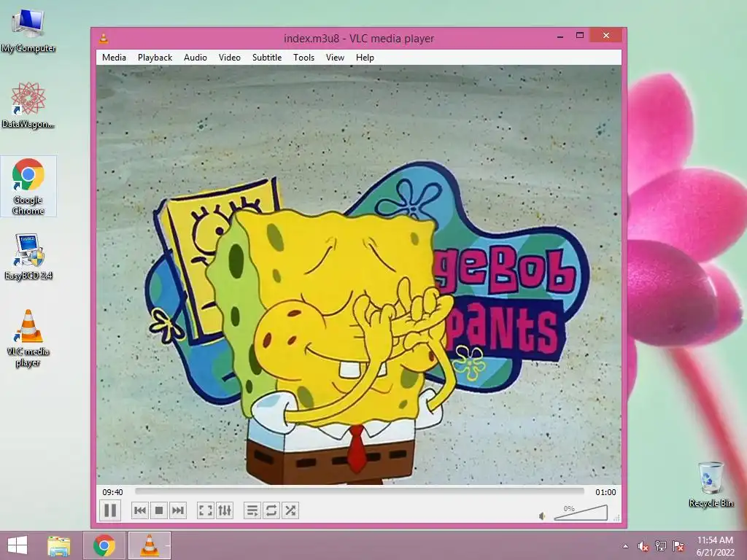Maximize the VLC window
Viewport: 747px width, 560px height.
coord(580,36)
